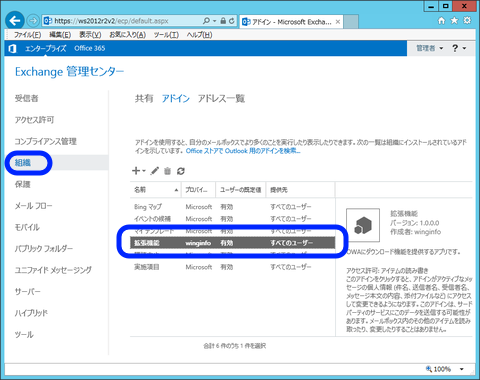Click the refresh list icon in toolbar
Viewport: 480px width, 380px height.
point(181,171)
